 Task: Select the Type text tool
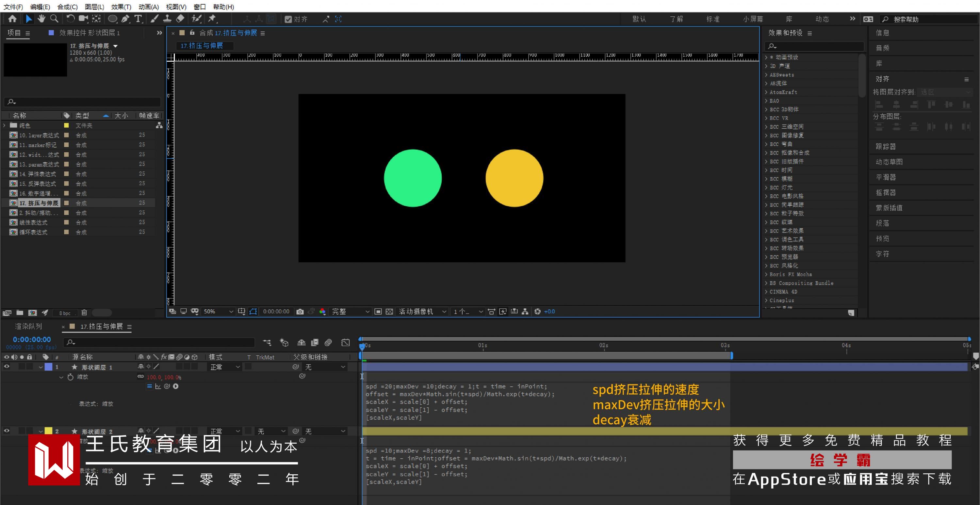(138, 19)
